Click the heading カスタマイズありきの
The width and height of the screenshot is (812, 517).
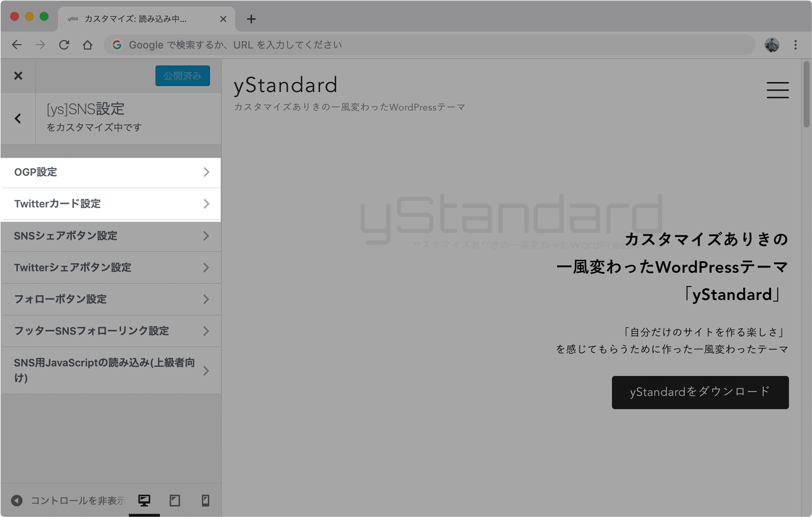pyautogui.click(x=706, y=239)
